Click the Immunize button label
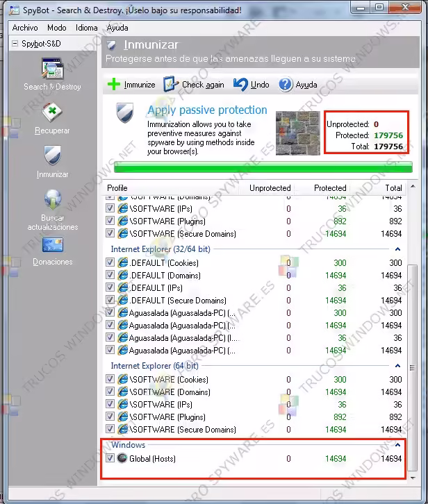This screenshot has height=504, width=428. pyautogui.click(x=140, y=85)
